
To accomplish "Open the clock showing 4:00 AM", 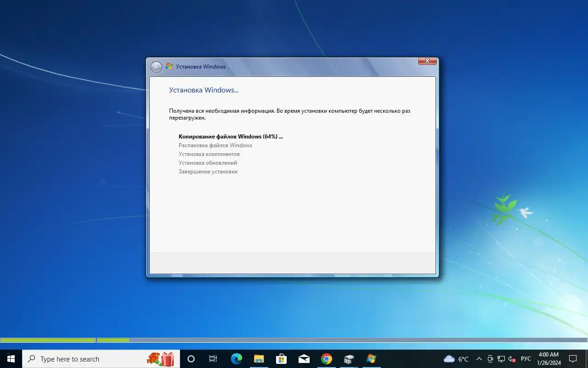I will pos(548,359).
